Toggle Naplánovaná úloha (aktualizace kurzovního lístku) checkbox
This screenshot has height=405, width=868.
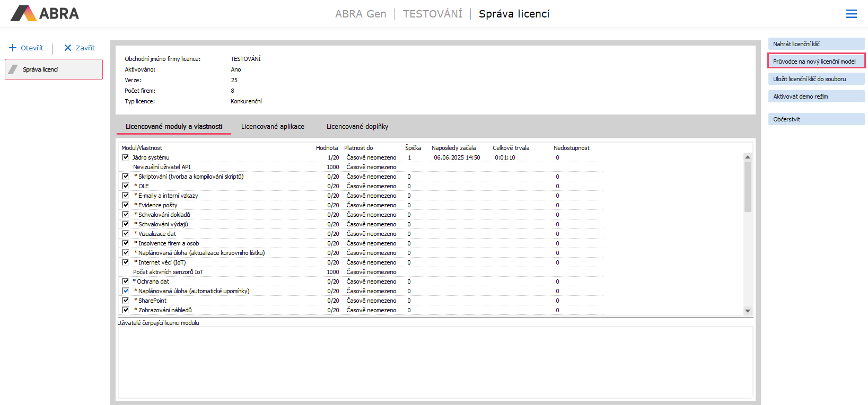click(x=126, y=253)
